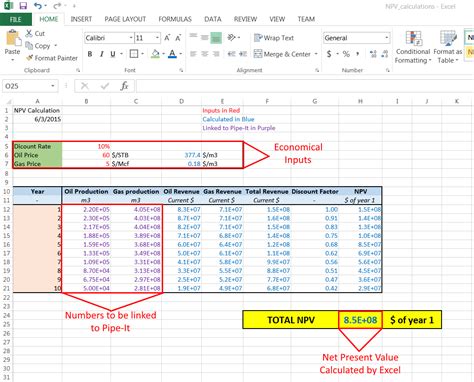Cut the selected cells
The image size is (474, 382).
tap(35, 33)
